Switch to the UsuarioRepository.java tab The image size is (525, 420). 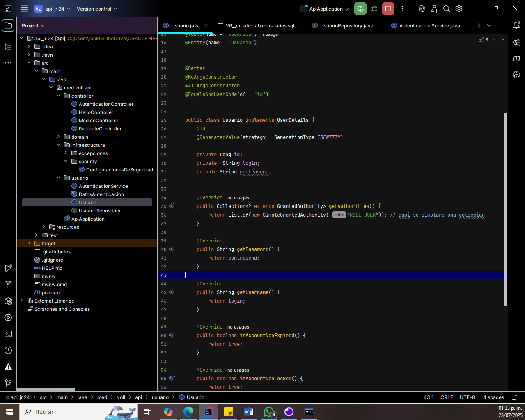(x=343, y=25)
